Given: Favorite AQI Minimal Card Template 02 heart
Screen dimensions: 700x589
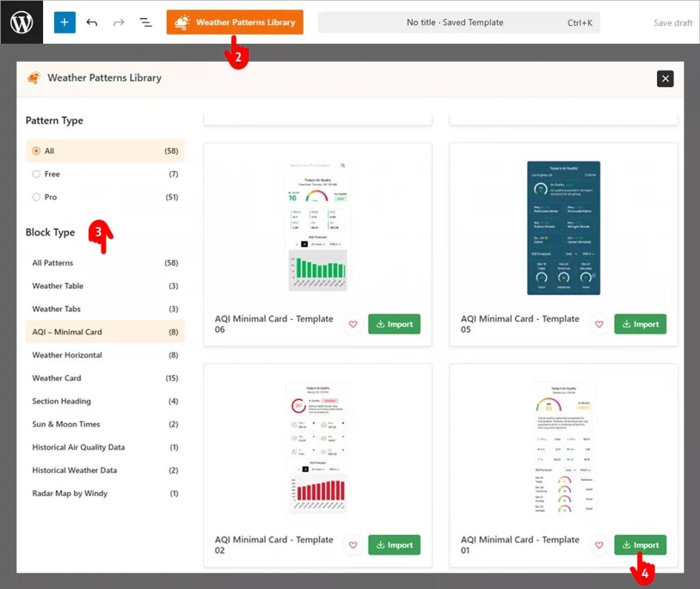Looking at the screenshot, I should [x=353, y=545].
